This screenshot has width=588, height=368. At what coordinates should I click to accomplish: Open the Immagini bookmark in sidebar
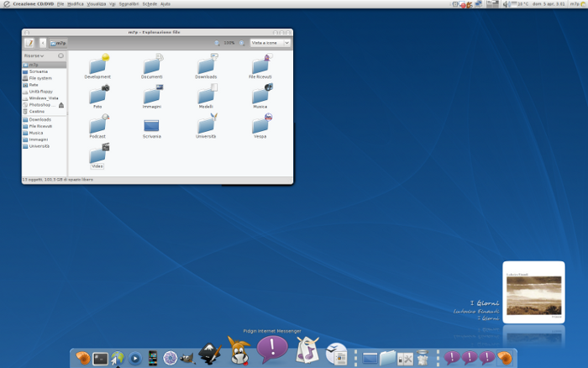click(x=45, y=139)
